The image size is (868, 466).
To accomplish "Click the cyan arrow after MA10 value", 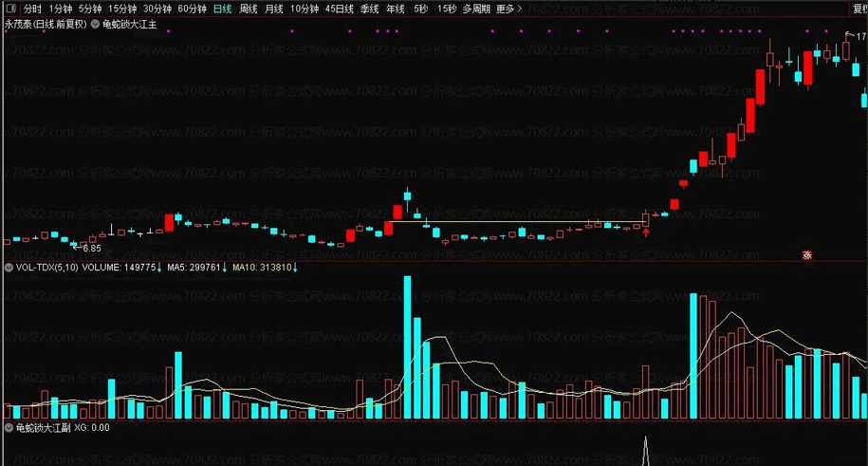I will click(295, 269).
